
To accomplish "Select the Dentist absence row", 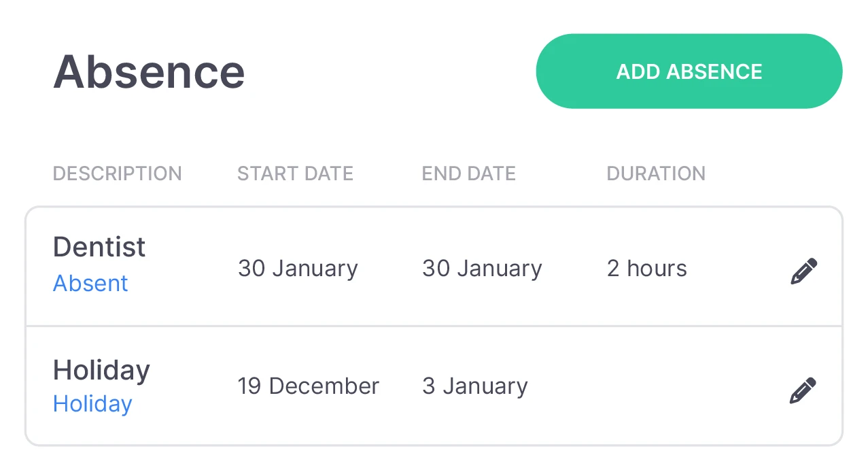I will click(x=408, y=265).
